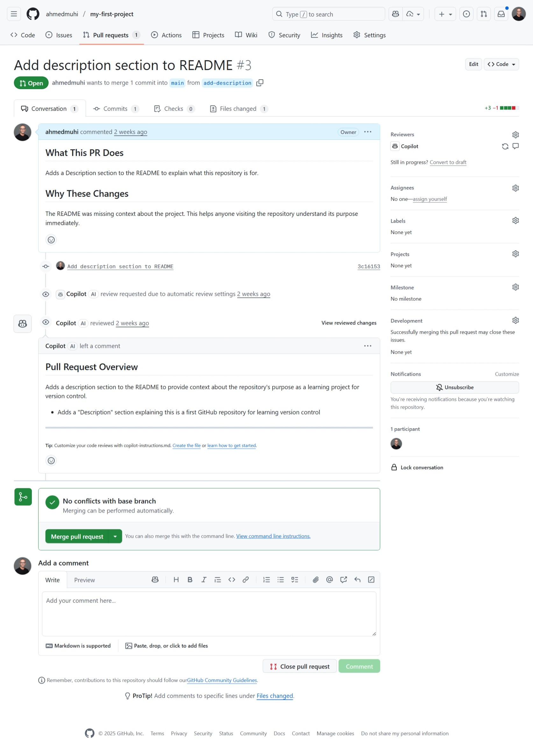533x756 pixels.
Task: Apply bold formatting in comment editor
Action: 190,580
